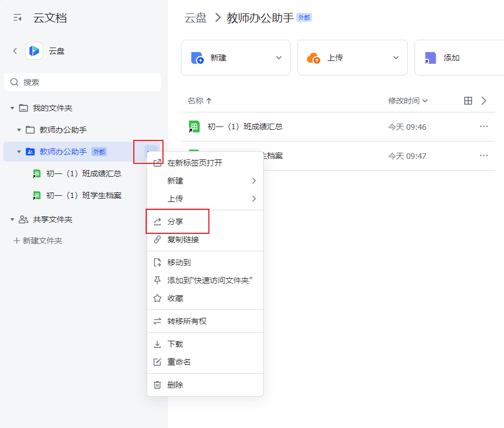Collapse the 共享文件夹 tree node
The image size is (504, 428).
tap(12, 220)
